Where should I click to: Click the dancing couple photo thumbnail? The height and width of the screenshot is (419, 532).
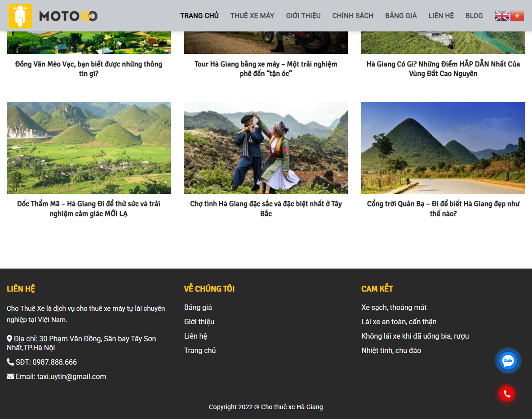click(266, 148)
